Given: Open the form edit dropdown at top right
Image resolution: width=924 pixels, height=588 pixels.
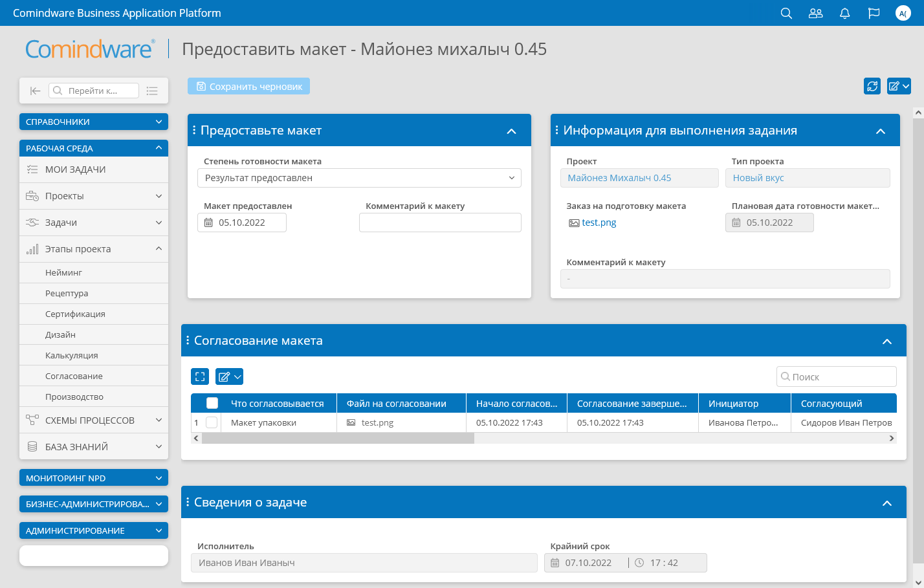Looking at the screenshot, I should 899,86.
